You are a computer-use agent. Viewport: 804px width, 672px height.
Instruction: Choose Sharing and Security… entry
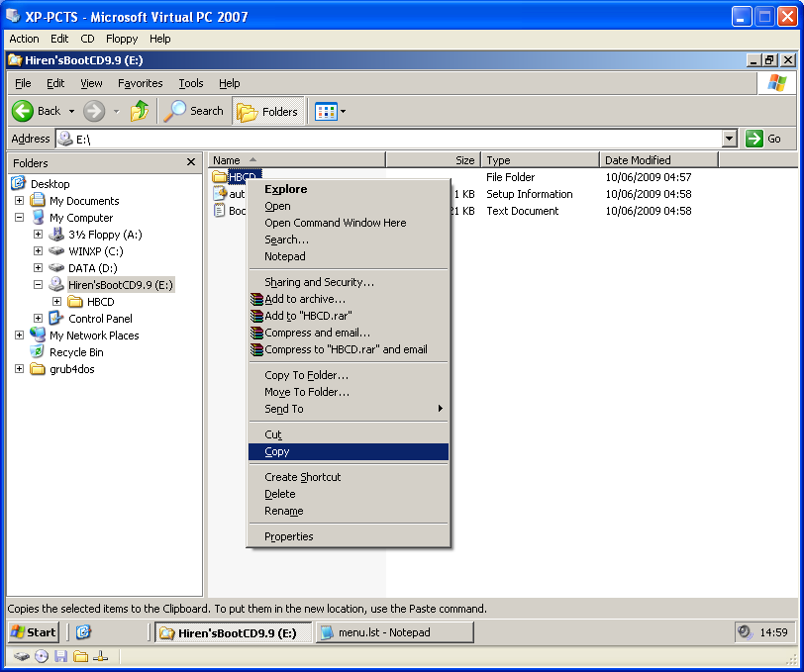(349, 282)
